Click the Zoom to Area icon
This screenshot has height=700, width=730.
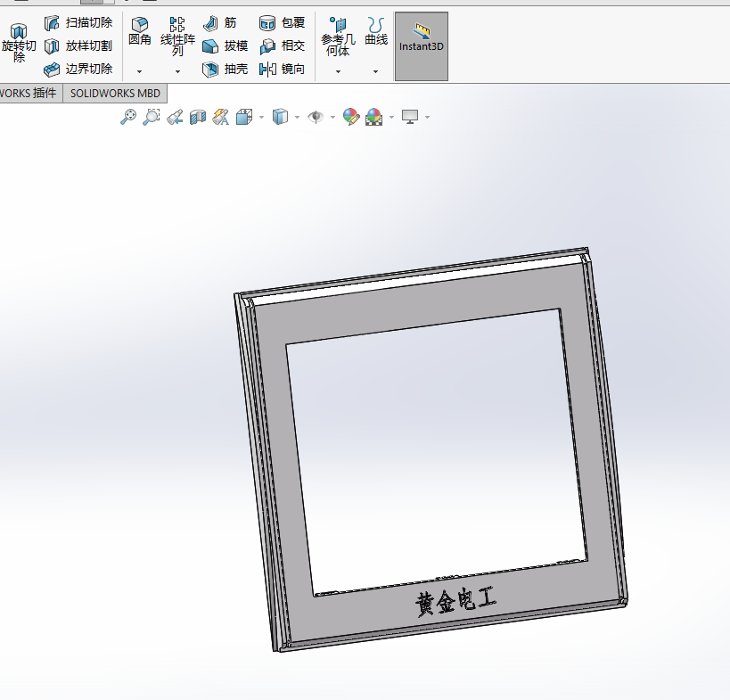point(152,117)
